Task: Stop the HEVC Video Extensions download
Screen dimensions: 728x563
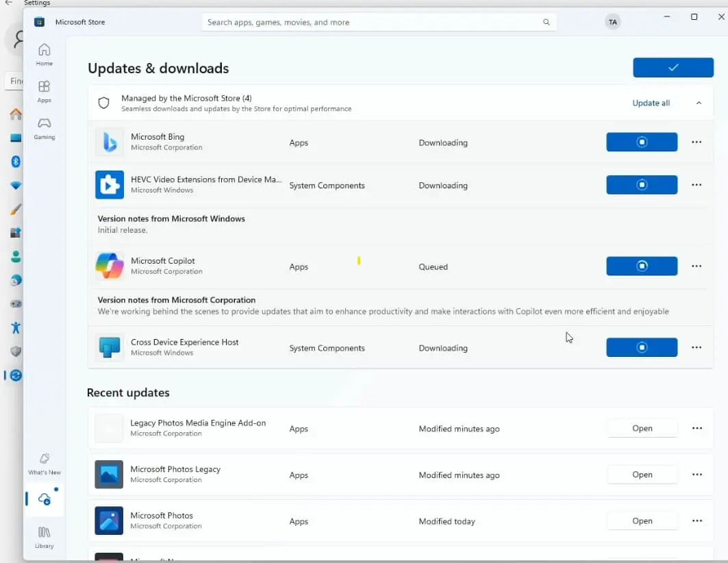Action: (x=642, y=185)
